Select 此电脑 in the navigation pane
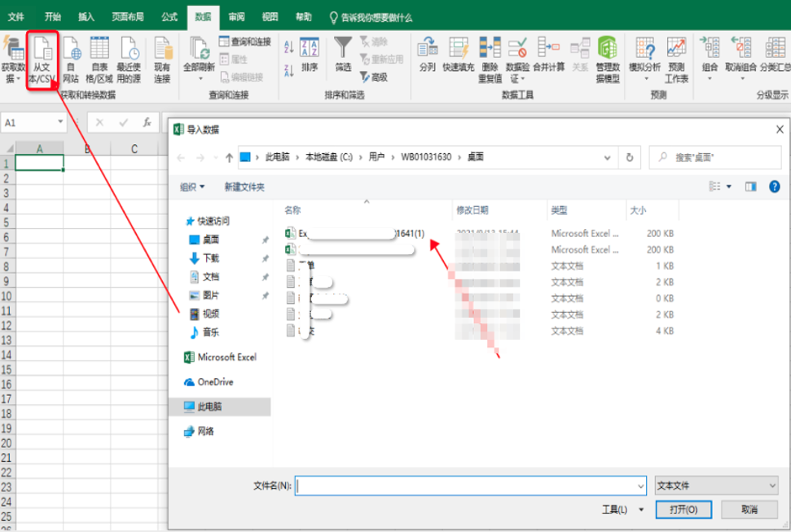Image resolution: width=791 pixels, height=532 pixels. 209,406
